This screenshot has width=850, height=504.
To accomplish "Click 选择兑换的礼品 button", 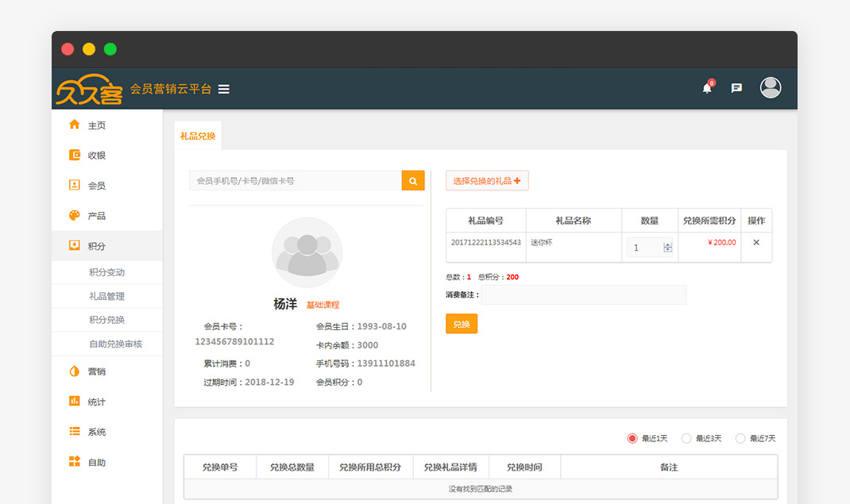I will tap(487, 181).
